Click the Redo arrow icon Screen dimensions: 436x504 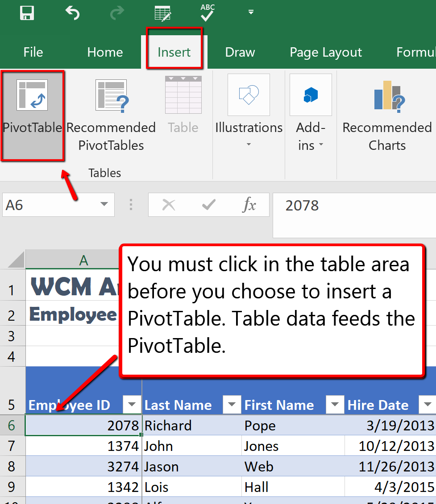pyautogui.click(x=117, y=13)
